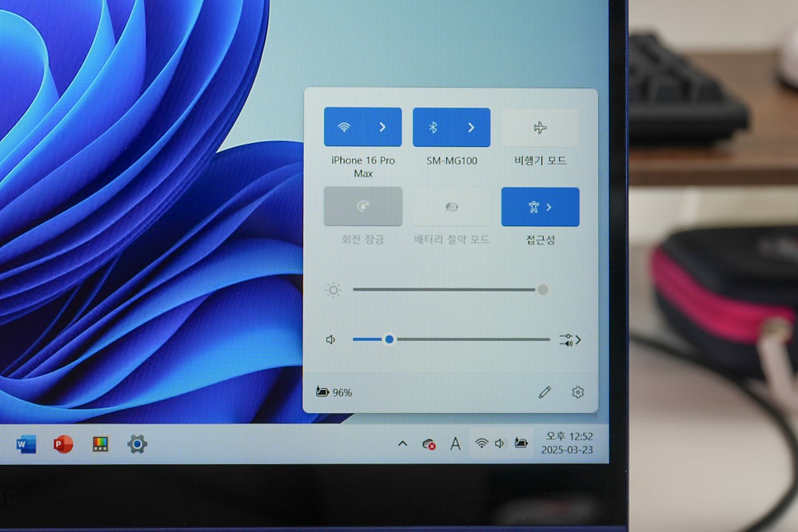
Task: Click the 'SM-MG100' device label
Action: tap(452, 161)
